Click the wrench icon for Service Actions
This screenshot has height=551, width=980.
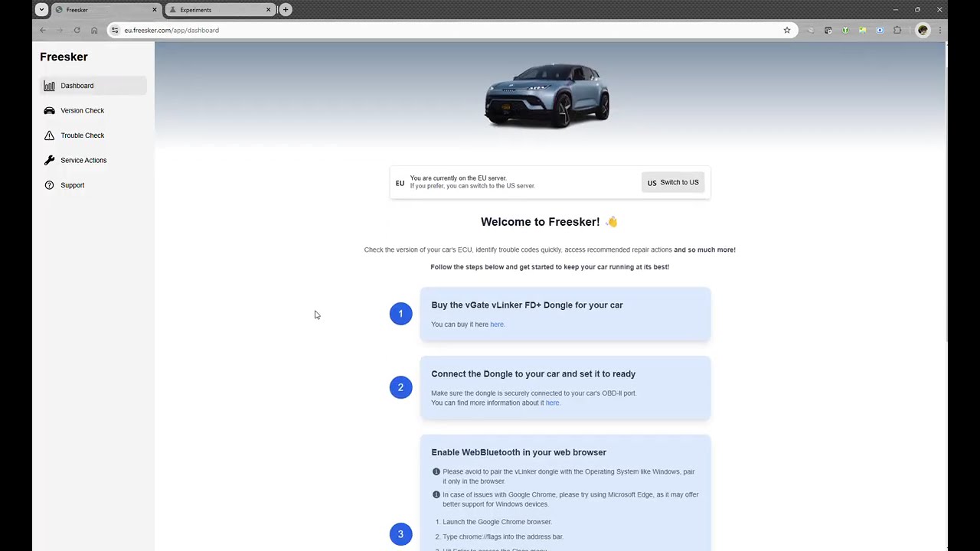tap(49, 160)
